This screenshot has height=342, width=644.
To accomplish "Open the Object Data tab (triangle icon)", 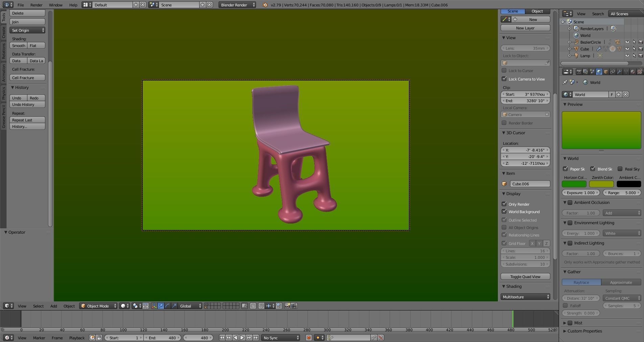I will [x=626, y=72].
